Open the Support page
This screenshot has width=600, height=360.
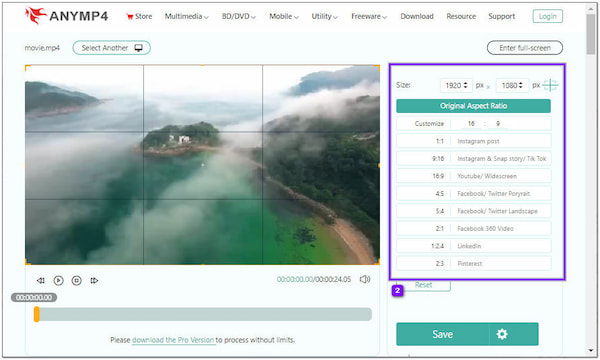pos(501,16)
